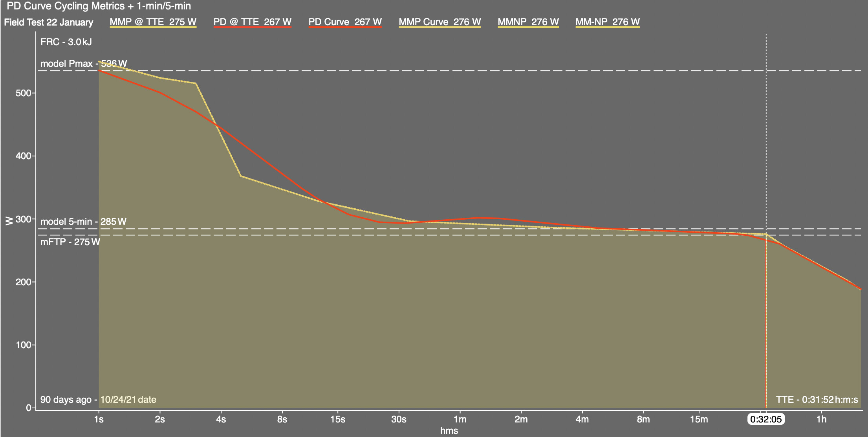Click the MMP @ TTE 275 W legend entry
Screen dimensions: 868x437
pos(153,22)
